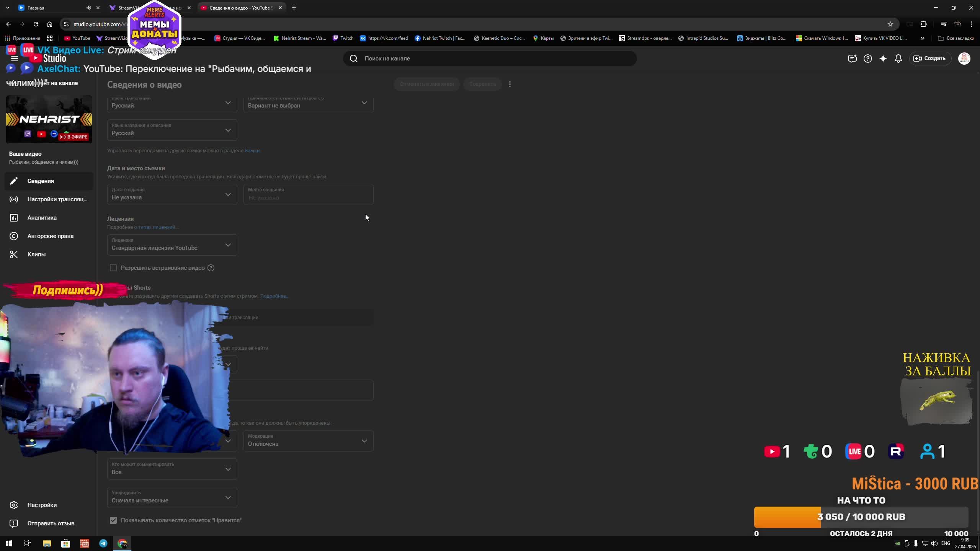
Task: Open the YouTube bookmark in bookmarks bar
Action: (77, 38)
